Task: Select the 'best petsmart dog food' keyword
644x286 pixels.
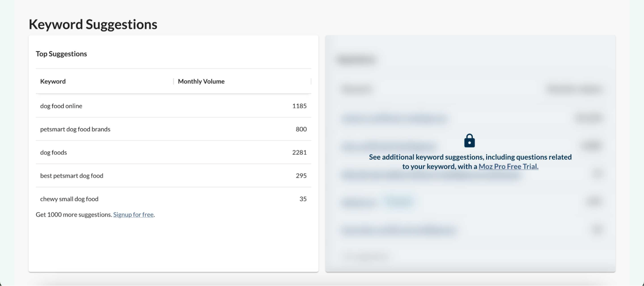Action: (72, 176)
